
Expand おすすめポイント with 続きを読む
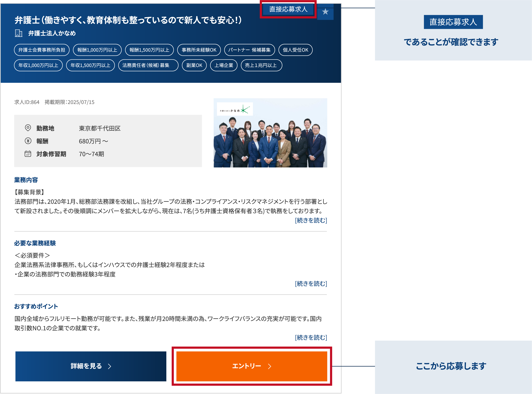[x=311, y=337]
